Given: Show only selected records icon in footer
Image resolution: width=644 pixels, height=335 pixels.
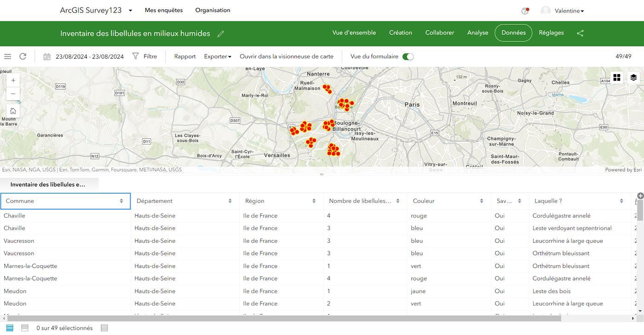Looking at the screenshot, I should coord(25,328).
